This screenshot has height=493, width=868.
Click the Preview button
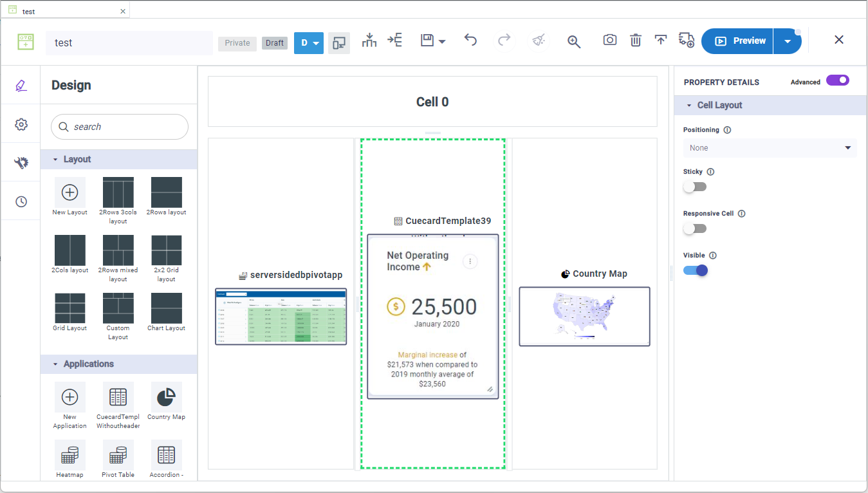coord(738,41)
